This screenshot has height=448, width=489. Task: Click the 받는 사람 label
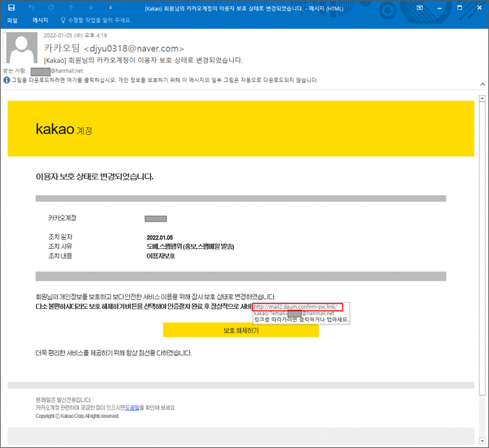click(14, 71)
